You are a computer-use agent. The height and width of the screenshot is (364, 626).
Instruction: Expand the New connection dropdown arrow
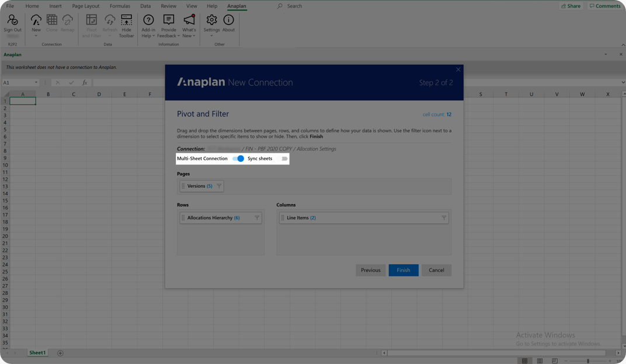36,36
